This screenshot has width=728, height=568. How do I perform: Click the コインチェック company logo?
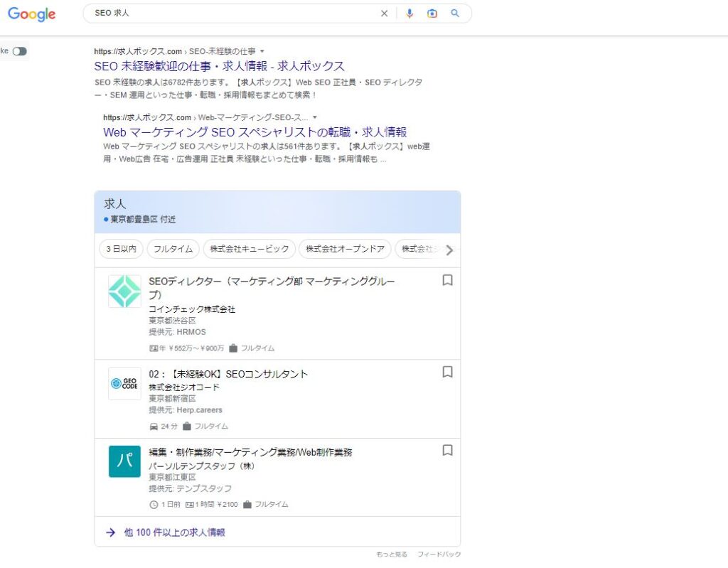124,291
